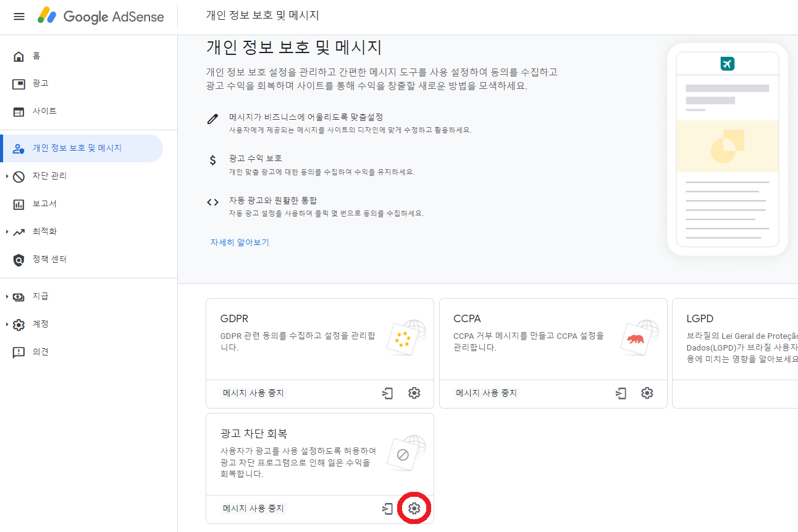This screenshot has width=798, height=532.
Task: Open CCPA card settings gear
Action: 647,393
